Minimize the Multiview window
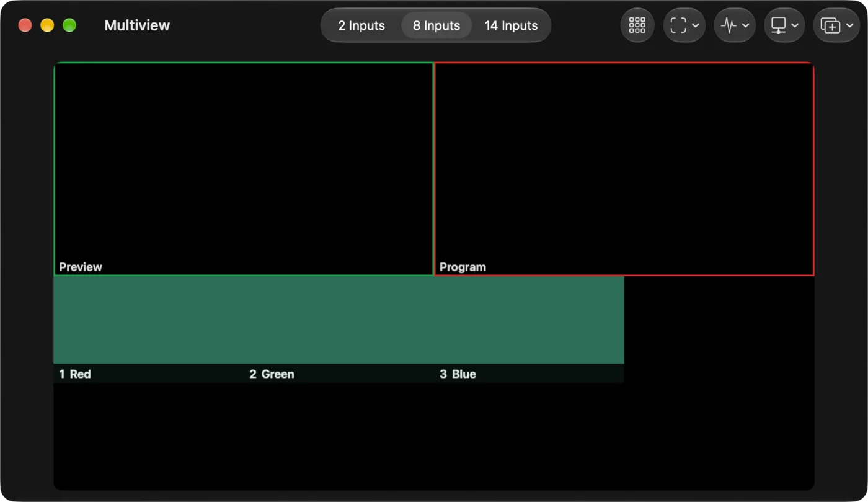Viewport: 868px width, 502px height. (47, 25)
